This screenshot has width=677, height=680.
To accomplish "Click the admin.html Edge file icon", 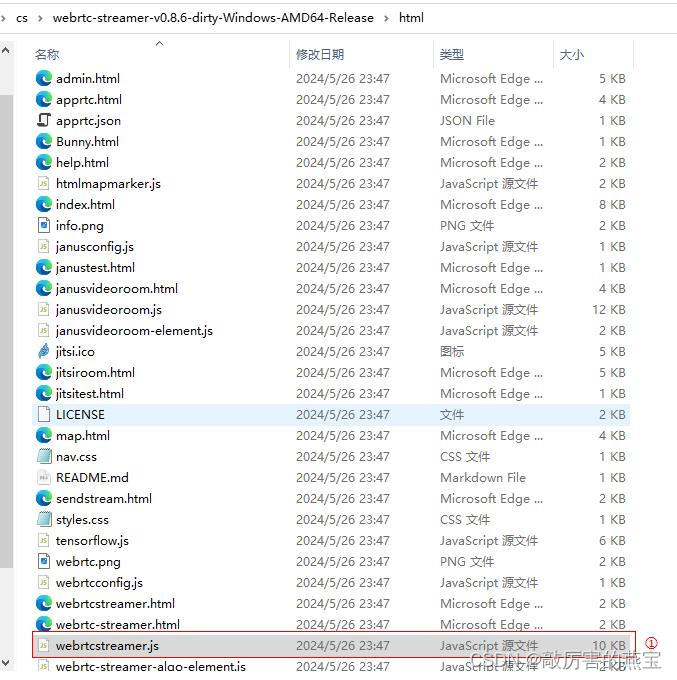I will [44, 78].
